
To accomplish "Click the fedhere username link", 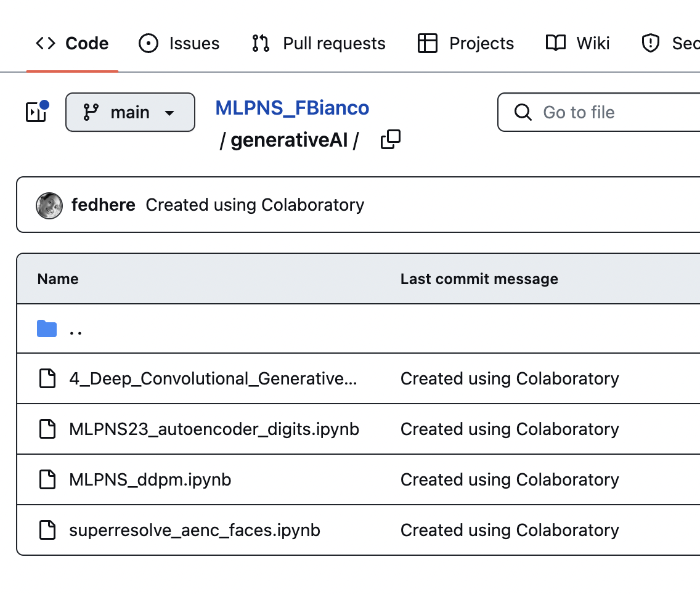I will 104,205.
